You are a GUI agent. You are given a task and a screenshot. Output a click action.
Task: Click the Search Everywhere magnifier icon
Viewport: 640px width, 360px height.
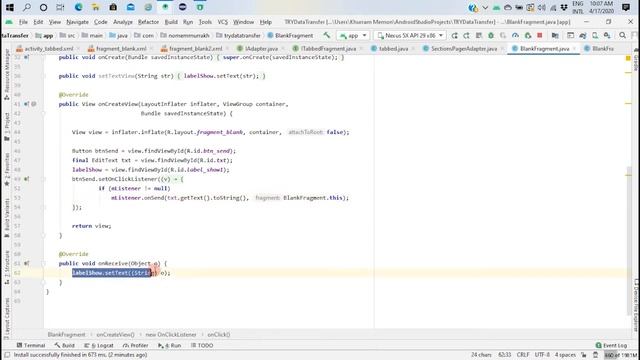click(622, 36)
